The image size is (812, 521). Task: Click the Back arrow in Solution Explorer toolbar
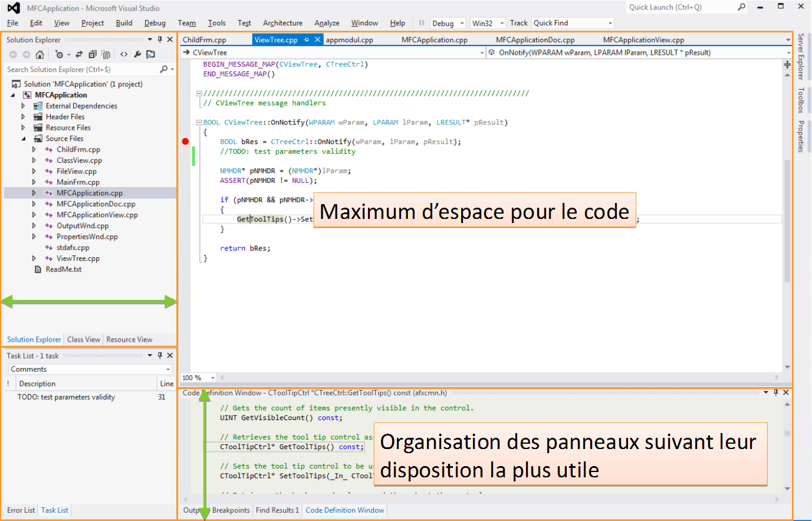pyautogui.click(x=13, y=54)
